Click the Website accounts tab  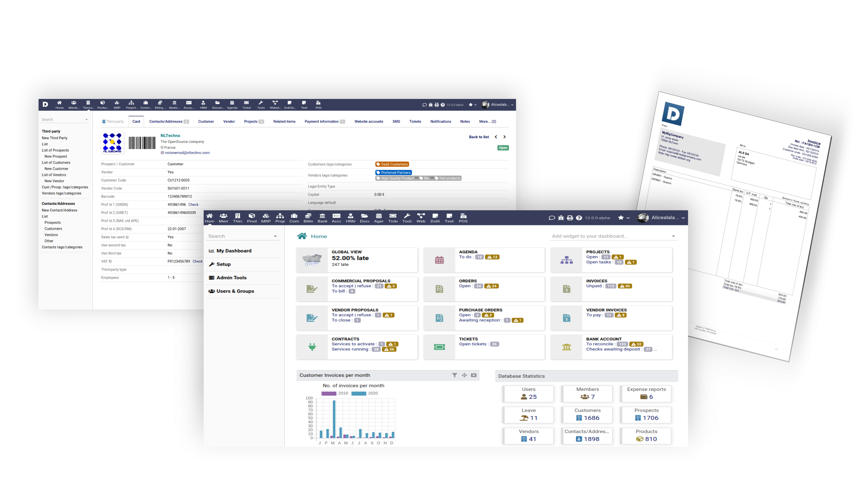click(368, 122)
